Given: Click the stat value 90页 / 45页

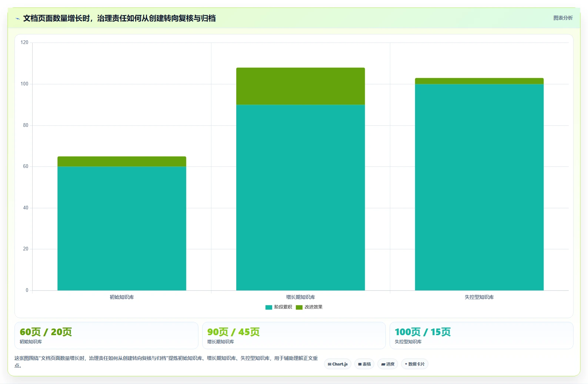Looking at the screenshot, I should [233, 332].
